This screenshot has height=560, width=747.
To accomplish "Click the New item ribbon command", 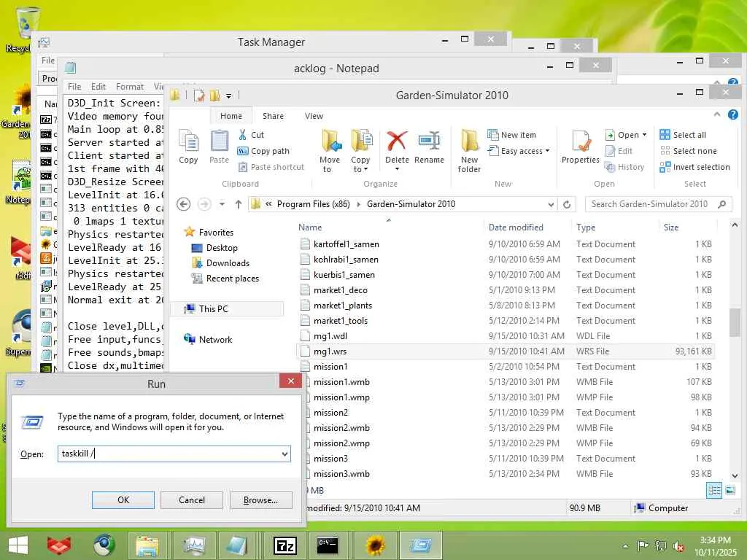I will (x=511, y=135).
